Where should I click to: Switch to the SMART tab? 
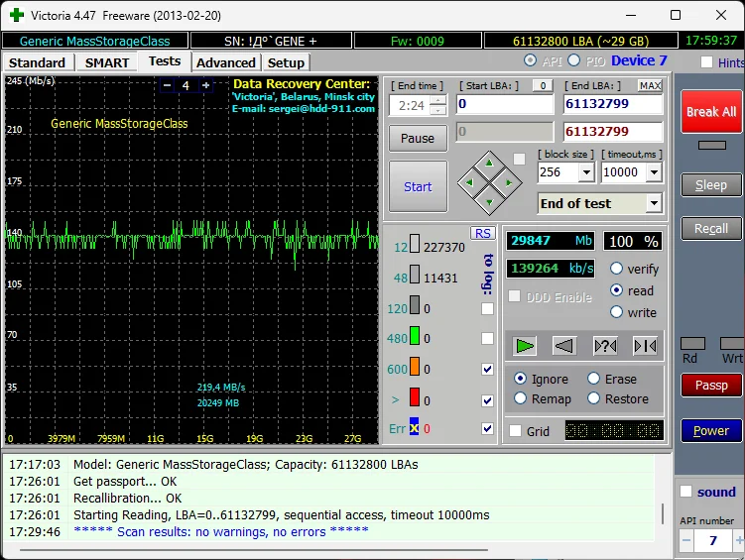click(106, 62)
